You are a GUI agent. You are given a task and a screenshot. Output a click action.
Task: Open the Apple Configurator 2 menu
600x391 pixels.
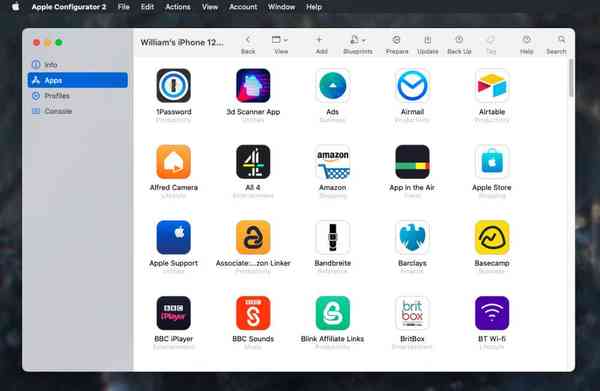69,7
